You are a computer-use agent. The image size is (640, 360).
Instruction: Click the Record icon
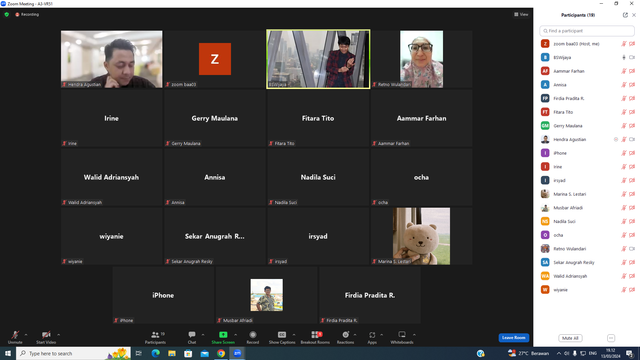coord(253,335)
